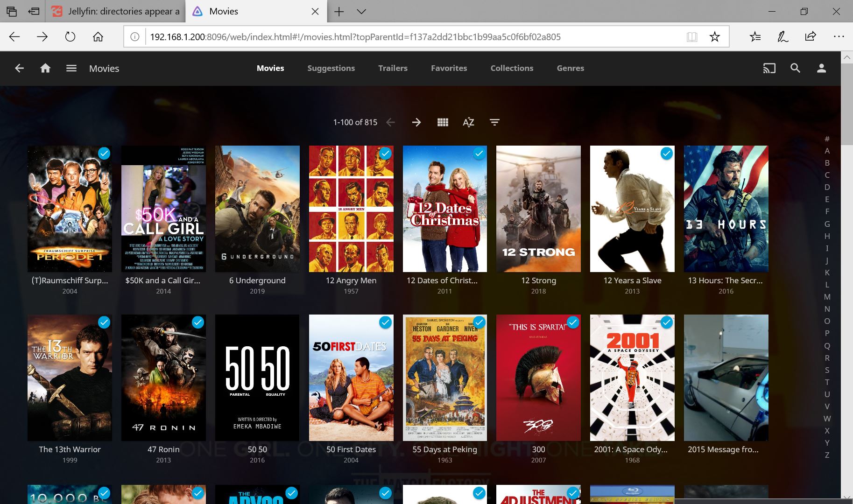Go to previous page of movies
Screen dimensions: 853x504
391,122
